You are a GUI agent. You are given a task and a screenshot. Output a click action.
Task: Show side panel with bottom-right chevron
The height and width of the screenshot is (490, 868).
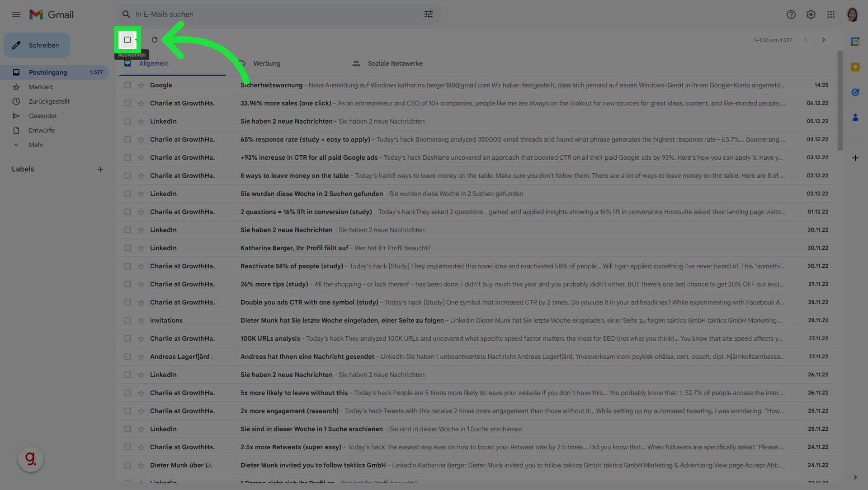click(855, 477)
